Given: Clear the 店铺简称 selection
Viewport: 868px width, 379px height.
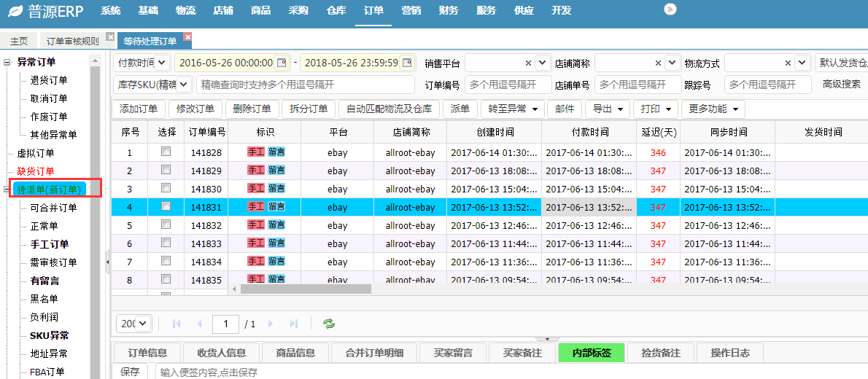Looking at the screenshot, I should 658,63.
